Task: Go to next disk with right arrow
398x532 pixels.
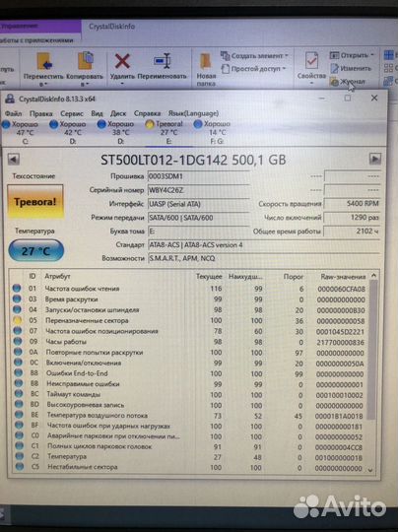Action: click(x=375, y=159)
